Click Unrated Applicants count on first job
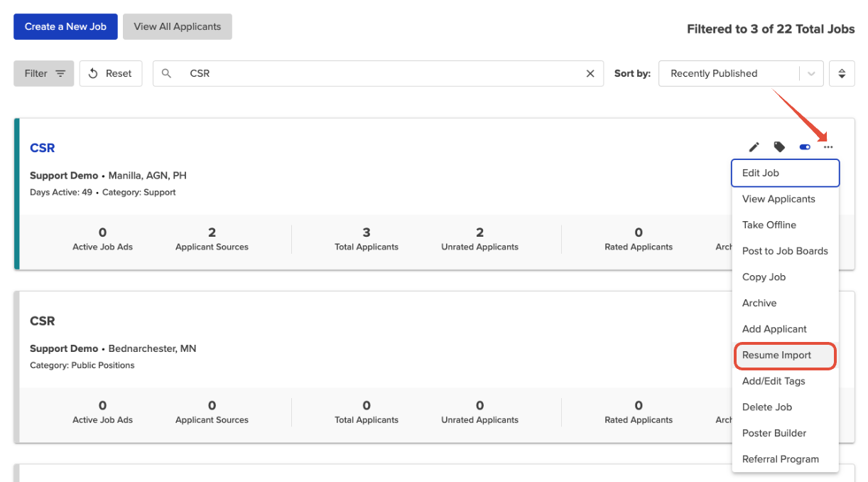 pyautogui.click(x=479, y=232)
